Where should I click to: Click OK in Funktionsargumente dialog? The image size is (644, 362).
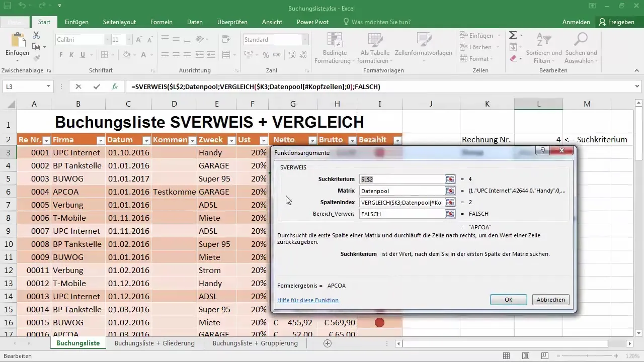point(508,299)
